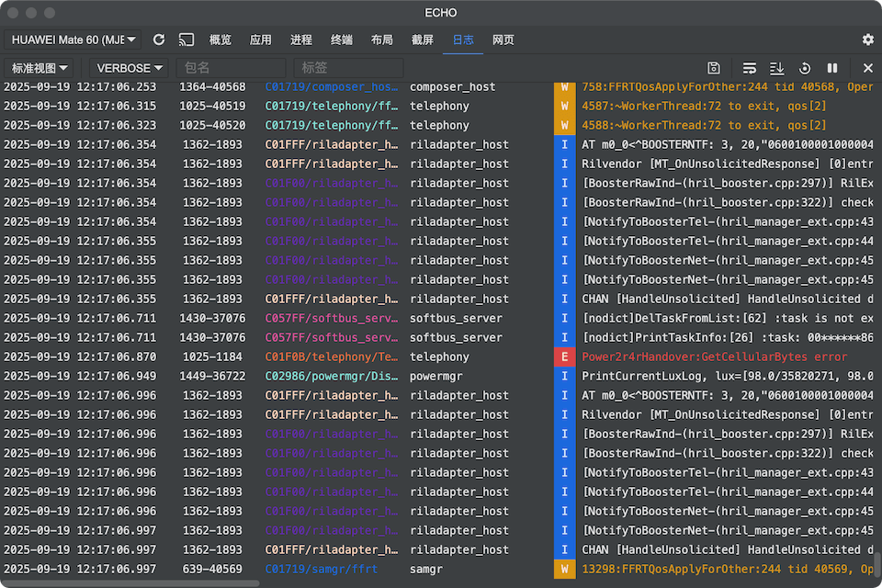Pause log streaming

pos(832,68)
